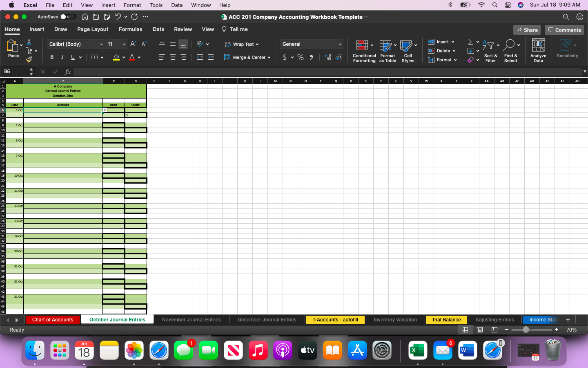Center text horizontally
This screenshot has height=368, width=588.
pyautogui.click(x=173, y=57)
